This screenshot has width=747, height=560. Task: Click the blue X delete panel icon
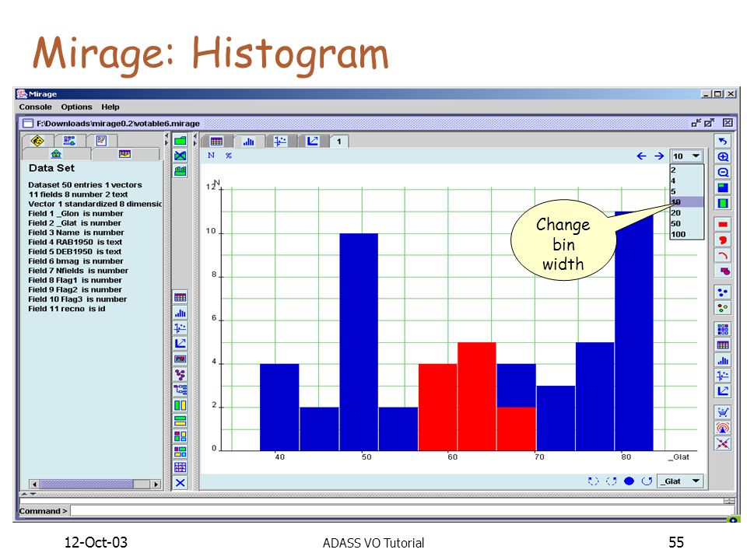click(180, 483)
